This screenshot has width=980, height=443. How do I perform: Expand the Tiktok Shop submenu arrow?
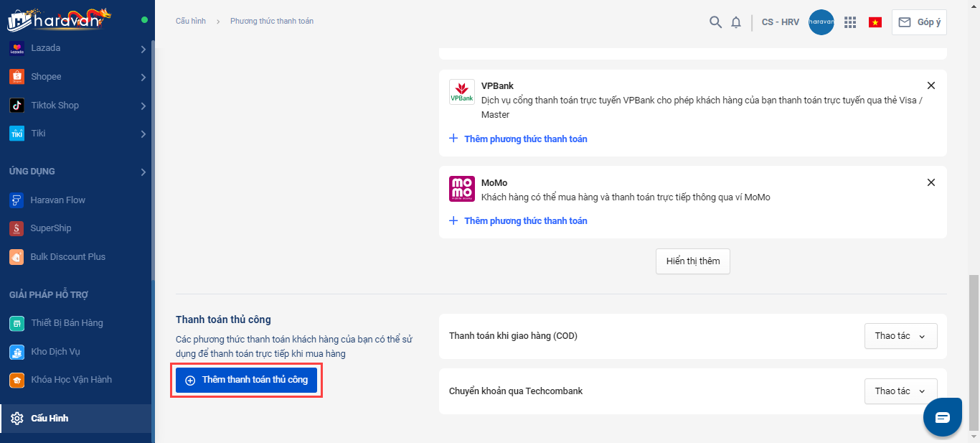(x=143, y=106)
